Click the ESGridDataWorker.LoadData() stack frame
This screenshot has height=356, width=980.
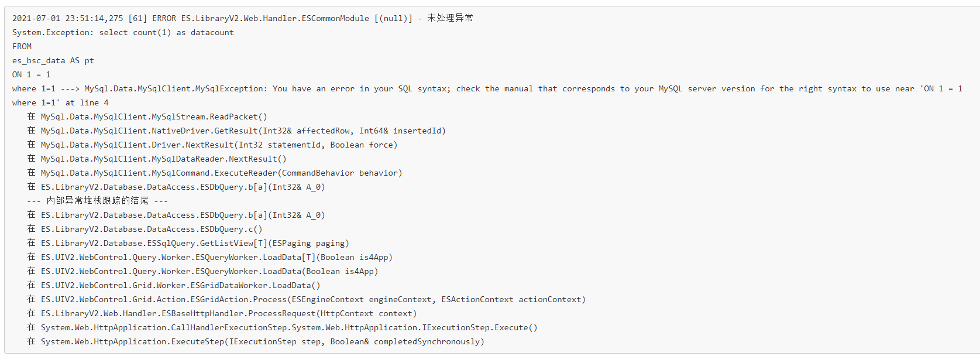[180, 285]
